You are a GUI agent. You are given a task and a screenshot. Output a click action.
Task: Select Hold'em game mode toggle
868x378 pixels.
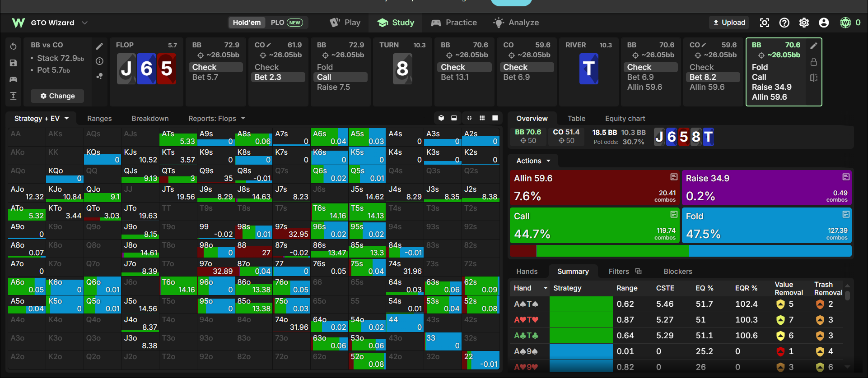coord(247,23)
